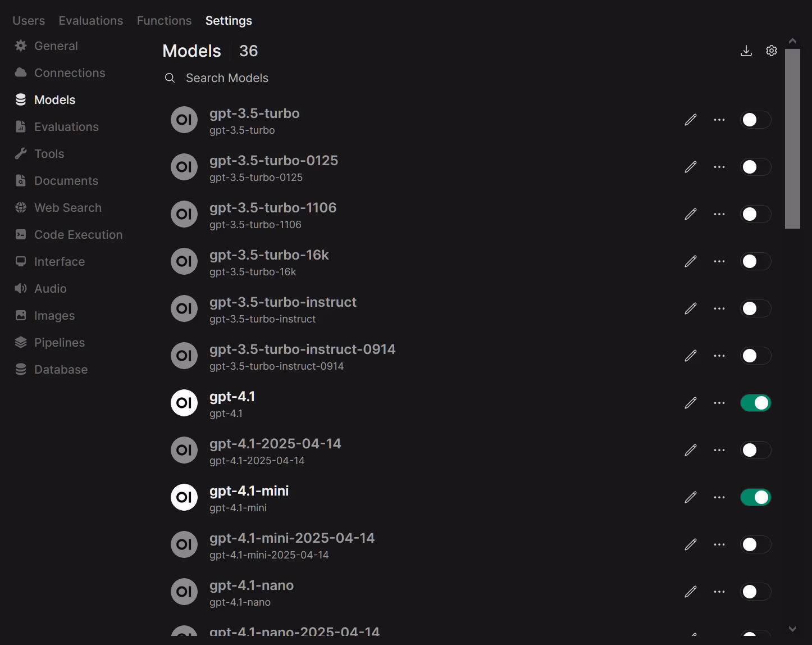
Task: Click the gpt-4.1-nano model avatar icon
Action: pos(184,592)
